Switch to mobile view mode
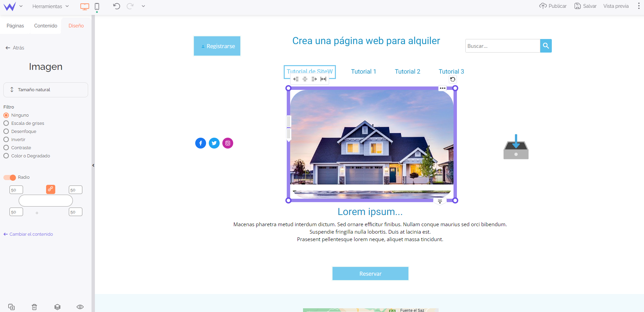The image size is (644, 312). (97, 6)
